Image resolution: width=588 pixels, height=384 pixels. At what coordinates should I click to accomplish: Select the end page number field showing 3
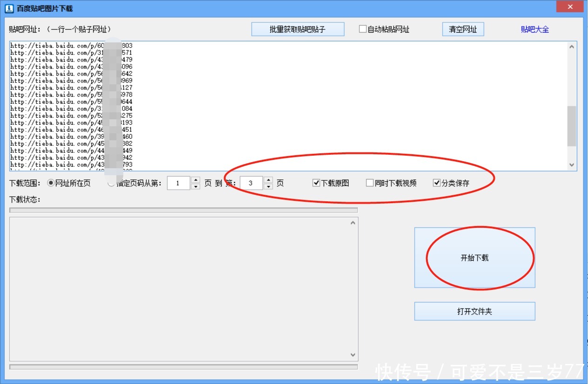(250, 183)
